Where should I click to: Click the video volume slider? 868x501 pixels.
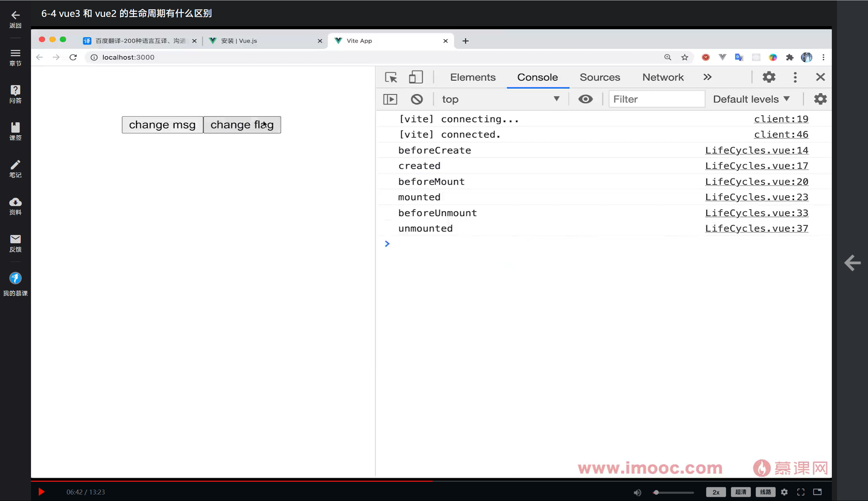673,492
